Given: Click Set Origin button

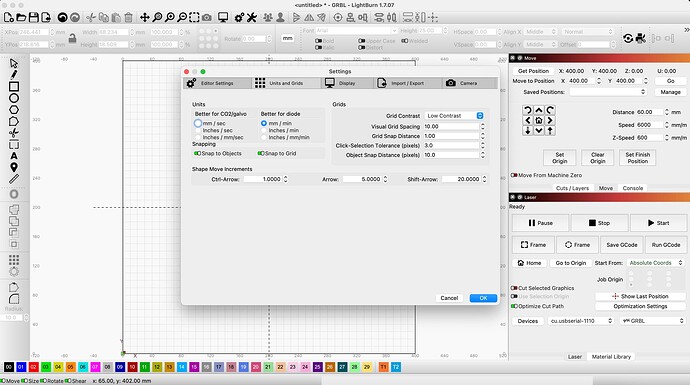Looking at the screenshot, I should tap(560, 158).
